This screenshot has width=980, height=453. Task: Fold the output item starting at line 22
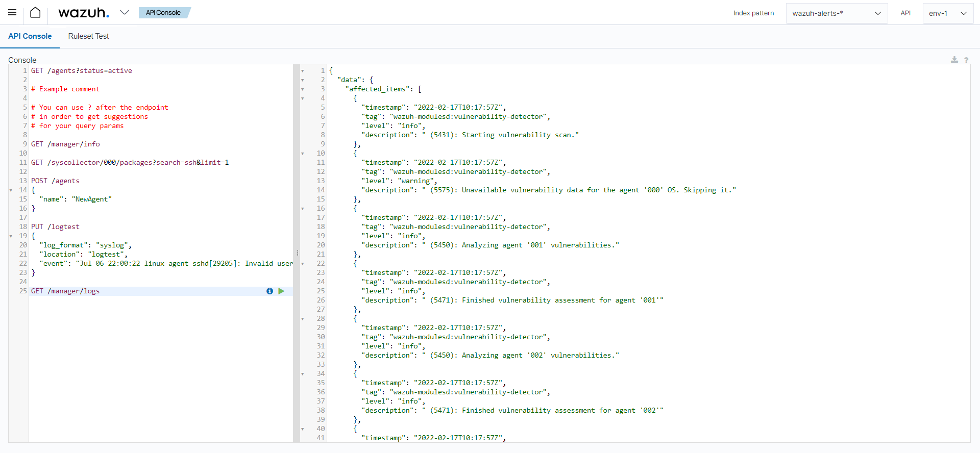coord(303,264)
